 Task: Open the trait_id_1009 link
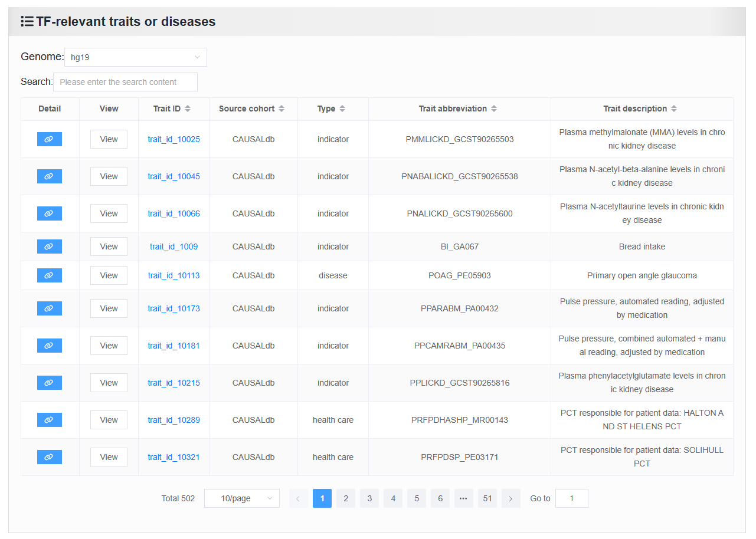click(x=174, y=247)
